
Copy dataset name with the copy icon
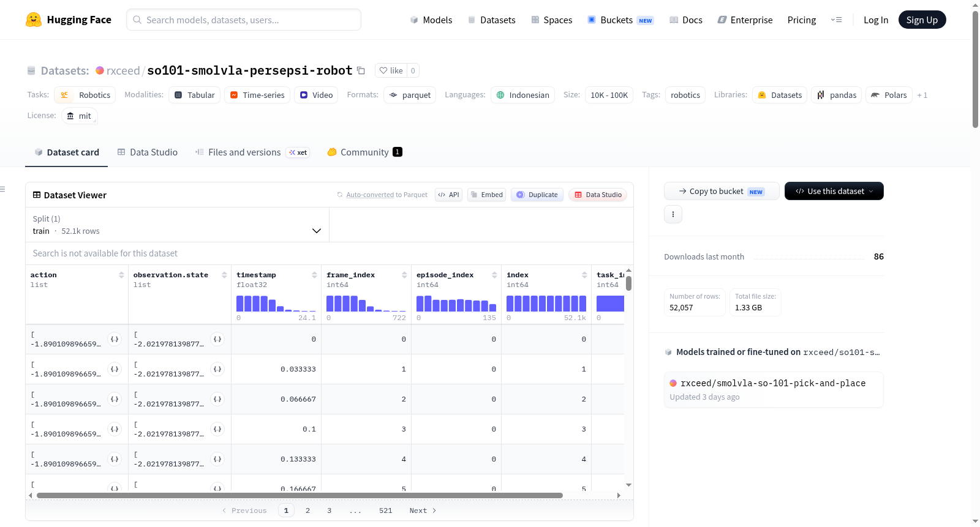tap(361, 70)
